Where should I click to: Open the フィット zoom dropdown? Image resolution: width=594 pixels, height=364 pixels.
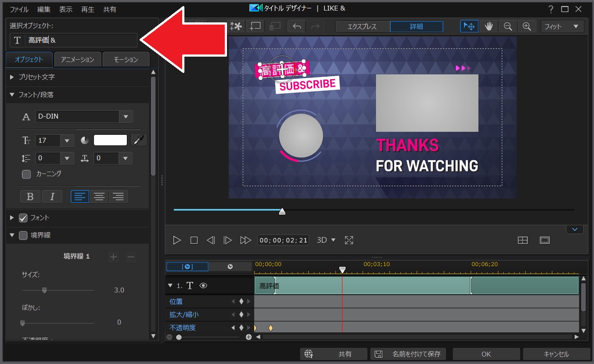click(562, 26)
